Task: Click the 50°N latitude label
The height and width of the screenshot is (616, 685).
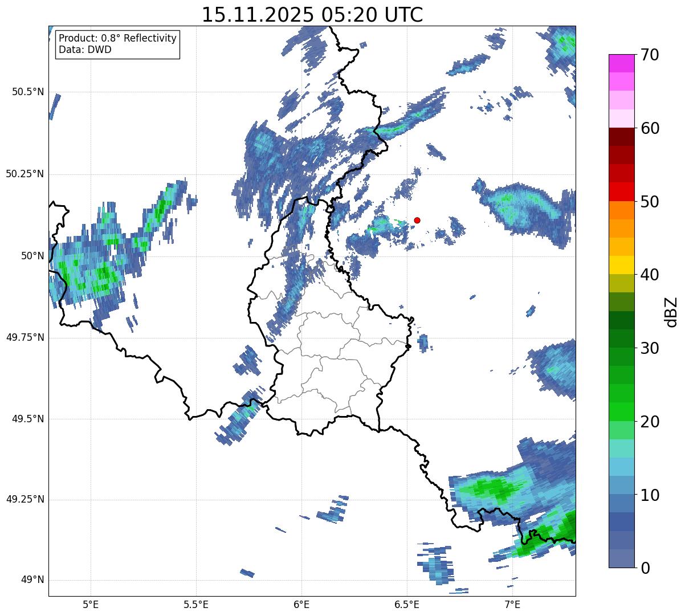Action: coord(32,256)
